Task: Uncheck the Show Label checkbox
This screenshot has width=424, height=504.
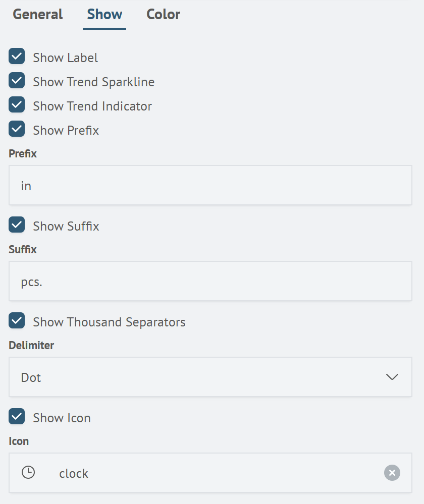Action: (17, 57)
